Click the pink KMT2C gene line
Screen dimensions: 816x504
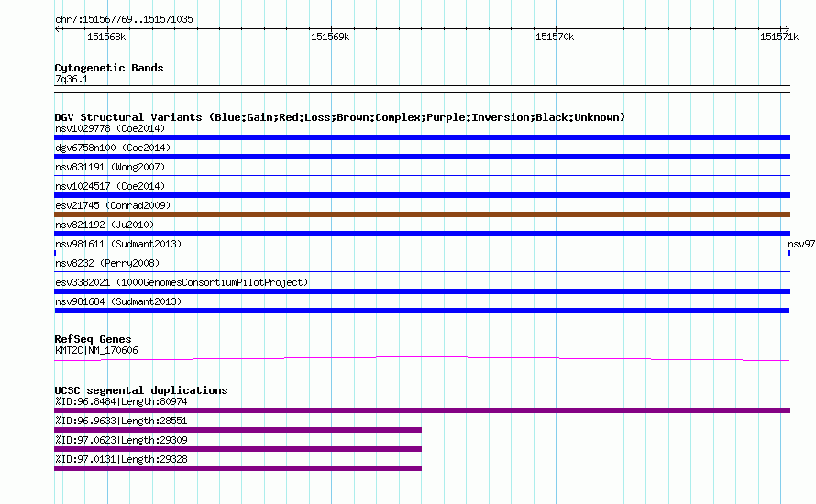[422, 358]
